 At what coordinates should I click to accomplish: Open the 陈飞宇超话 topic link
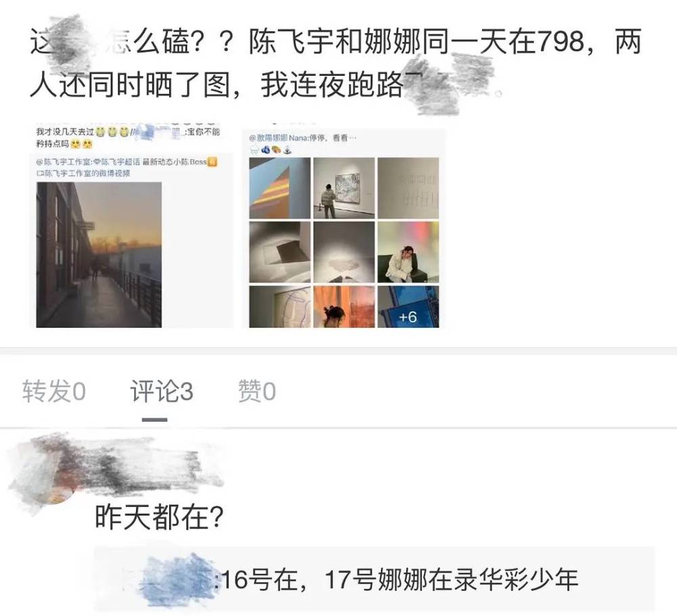(116, 162)
